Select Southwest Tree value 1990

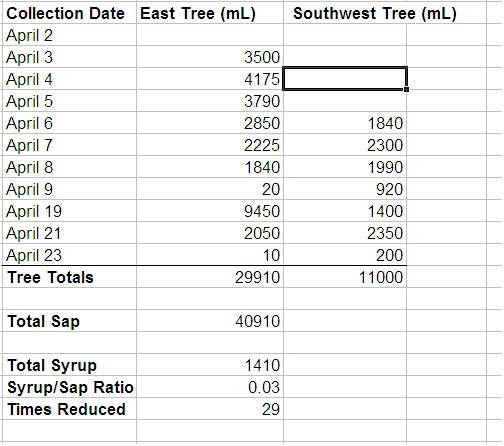point(345,167)
